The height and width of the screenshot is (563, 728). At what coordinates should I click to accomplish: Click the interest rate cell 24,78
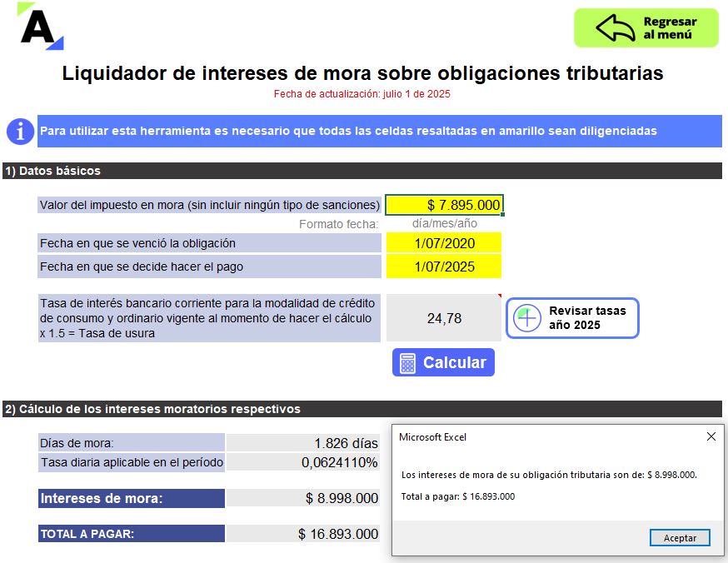444,318
